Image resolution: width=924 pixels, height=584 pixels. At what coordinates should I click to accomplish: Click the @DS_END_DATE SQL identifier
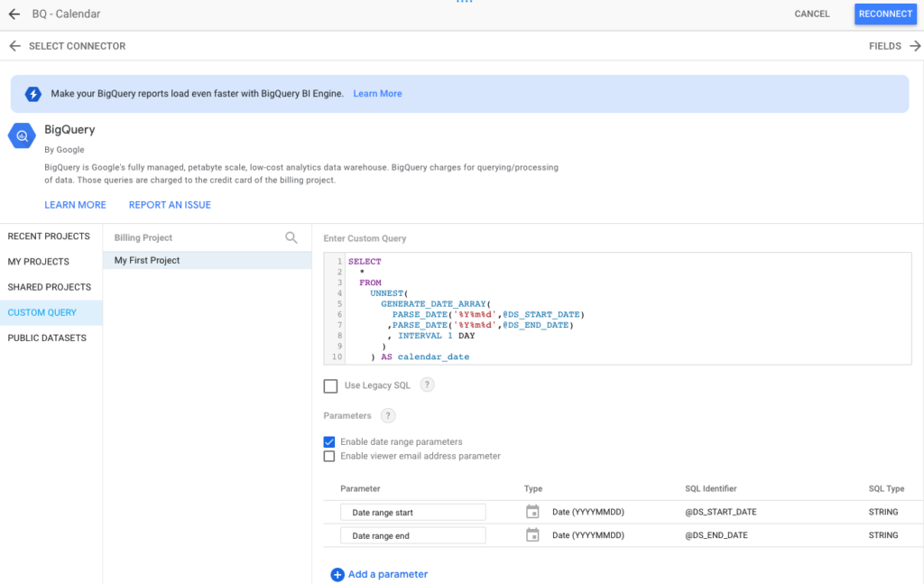coord(716,535)
